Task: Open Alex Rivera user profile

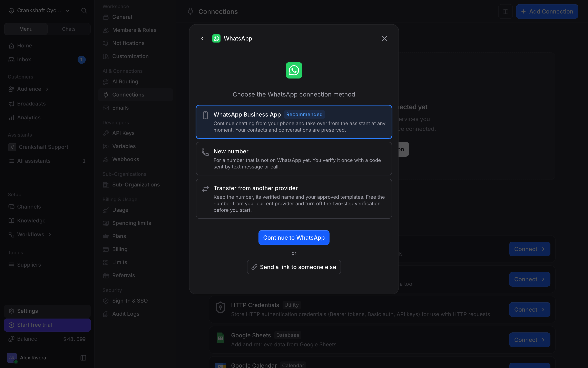Action: click(27, 358)
